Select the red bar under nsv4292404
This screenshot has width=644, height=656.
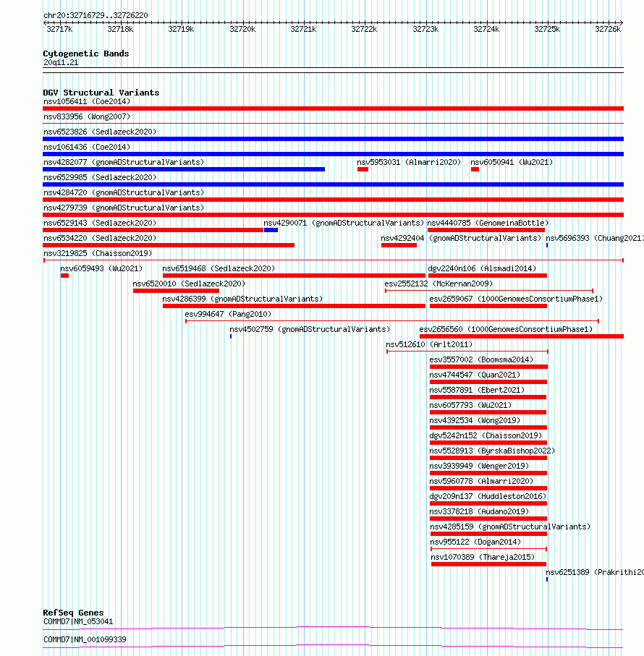coord(399,245)
